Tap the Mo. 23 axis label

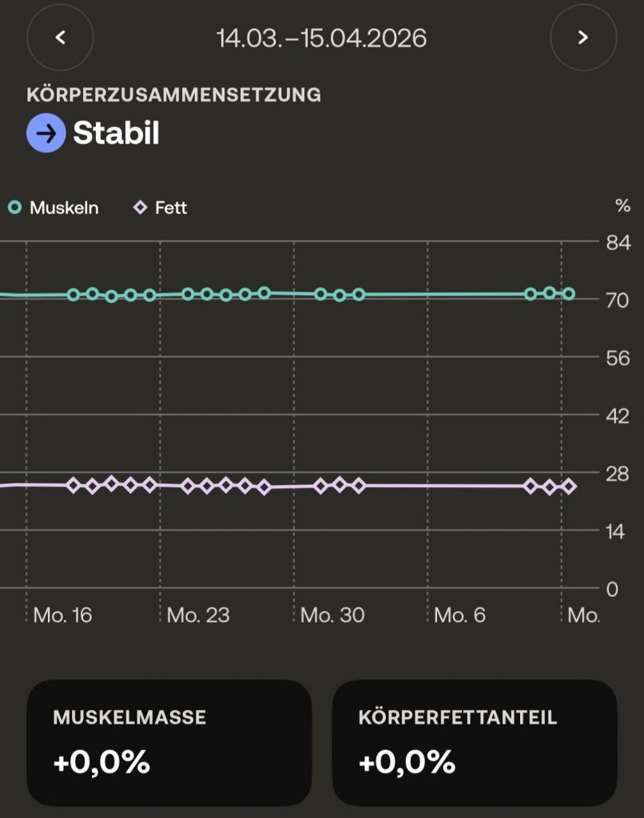[198, 616]
